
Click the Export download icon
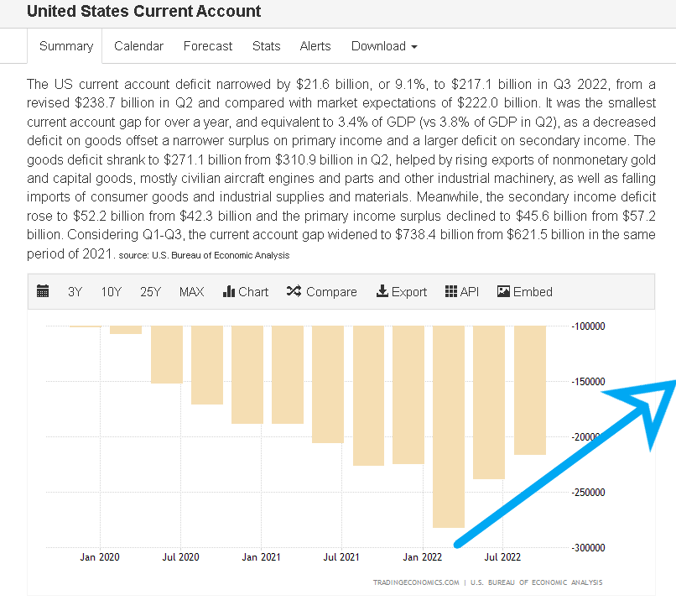[x=382, y=292]
